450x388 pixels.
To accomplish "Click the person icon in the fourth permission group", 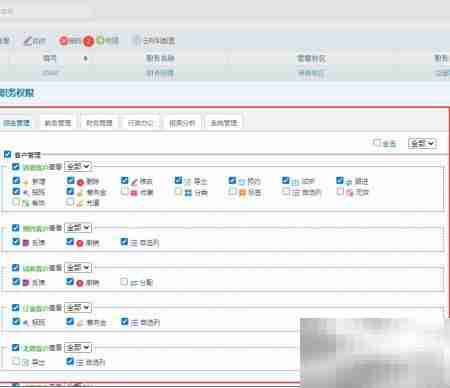I will 26,323.
